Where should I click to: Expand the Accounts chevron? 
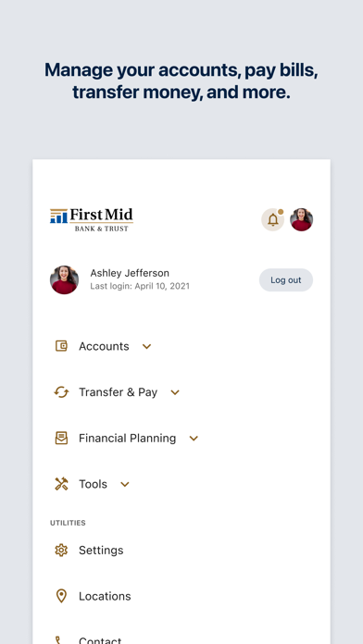click(146, 346)
